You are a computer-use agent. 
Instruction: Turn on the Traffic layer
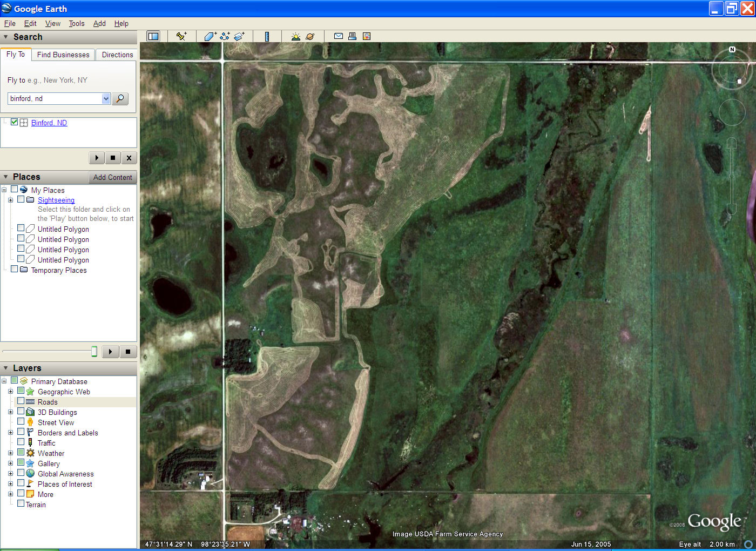point(21,442)
